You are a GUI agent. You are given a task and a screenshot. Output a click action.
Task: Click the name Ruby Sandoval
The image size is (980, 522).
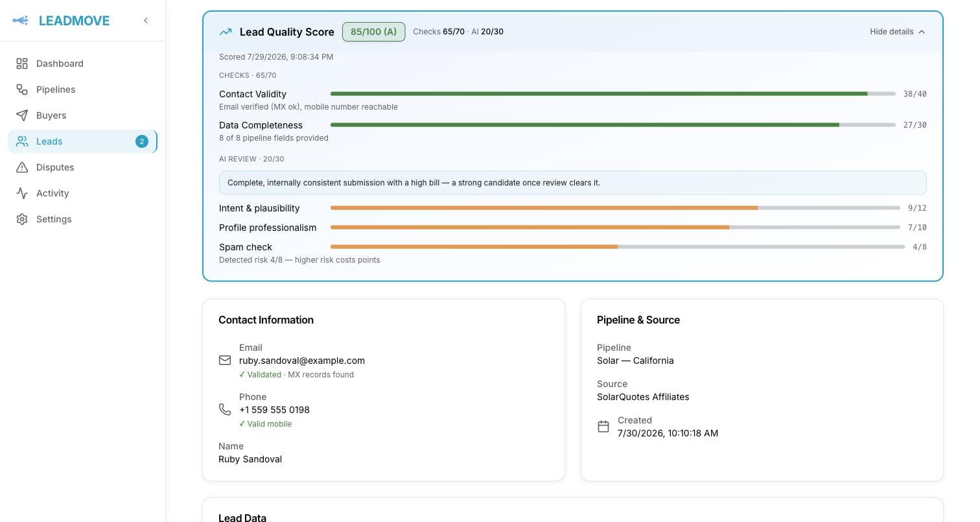pyautogui.click(x=250, y=459)
